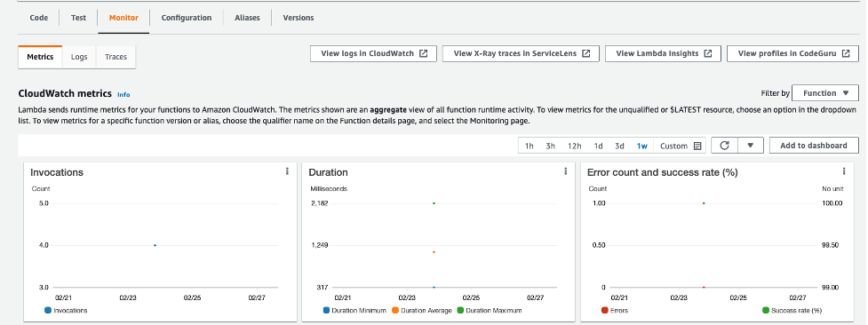Select the Monitor tab
The image size is (868, 325).
pyautogui.click(x=123, y=18)
